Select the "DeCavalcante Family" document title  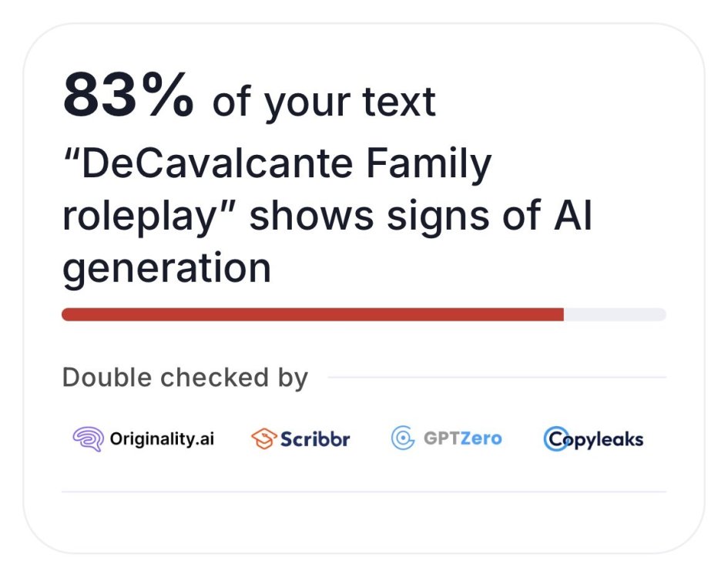coord(276,165)
